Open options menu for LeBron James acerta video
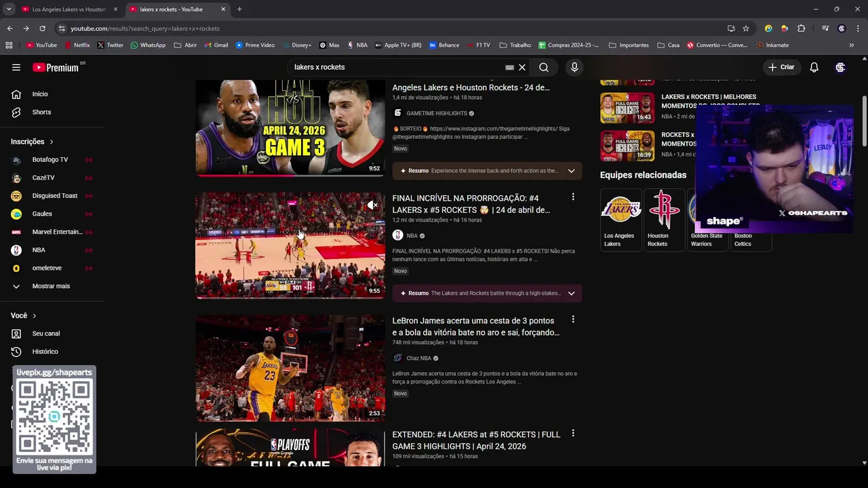 tap(573, 320)
